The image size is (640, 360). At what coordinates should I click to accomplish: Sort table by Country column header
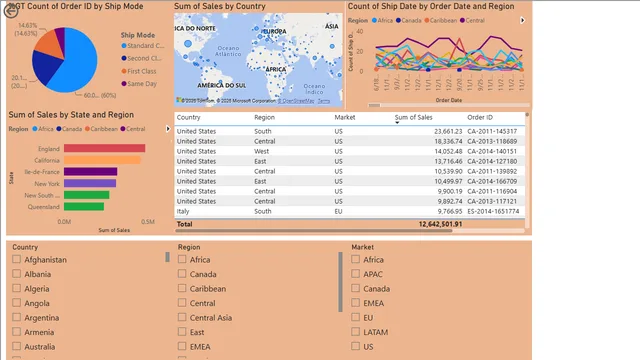click(x=189, y=118)
